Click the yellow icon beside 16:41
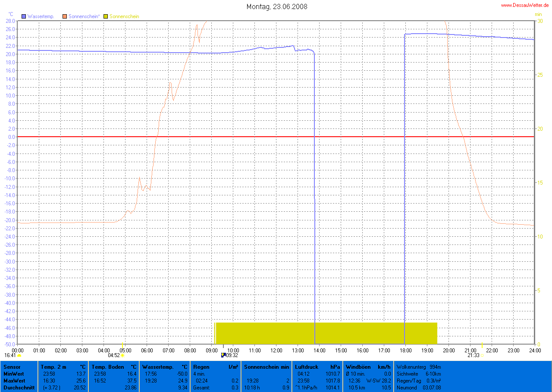 point(19,356)
